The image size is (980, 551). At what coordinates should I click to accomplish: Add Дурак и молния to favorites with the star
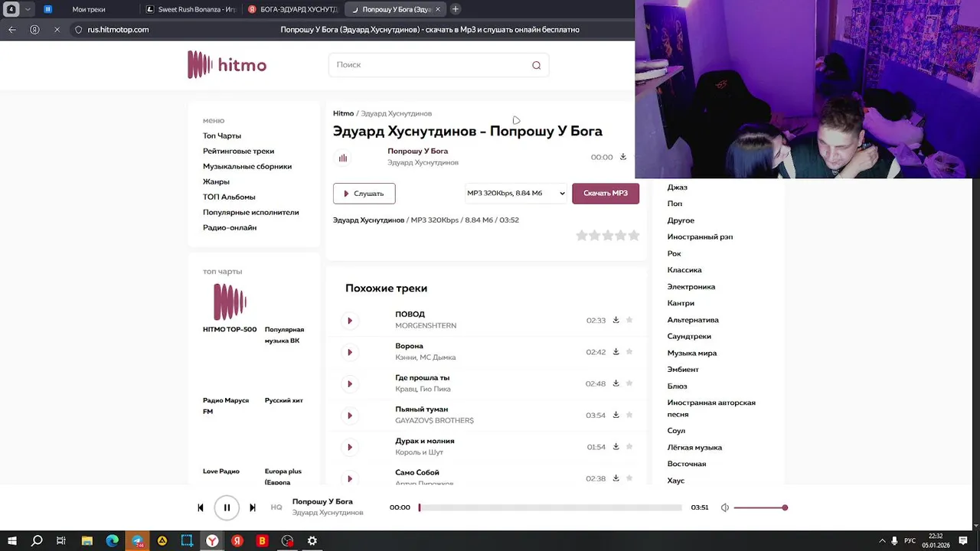[629, 446]
